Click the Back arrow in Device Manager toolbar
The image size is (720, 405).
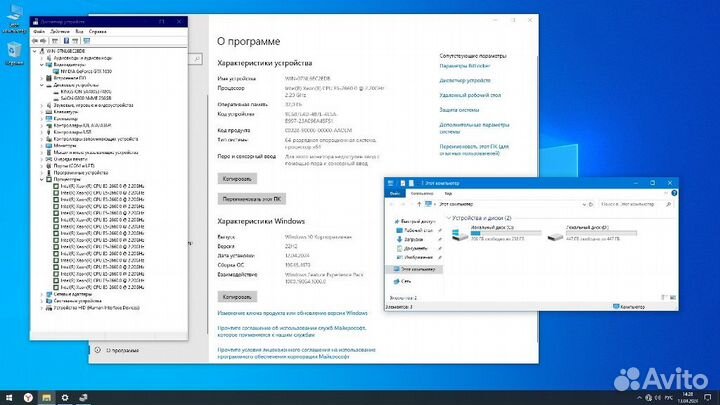coord(35,41)
